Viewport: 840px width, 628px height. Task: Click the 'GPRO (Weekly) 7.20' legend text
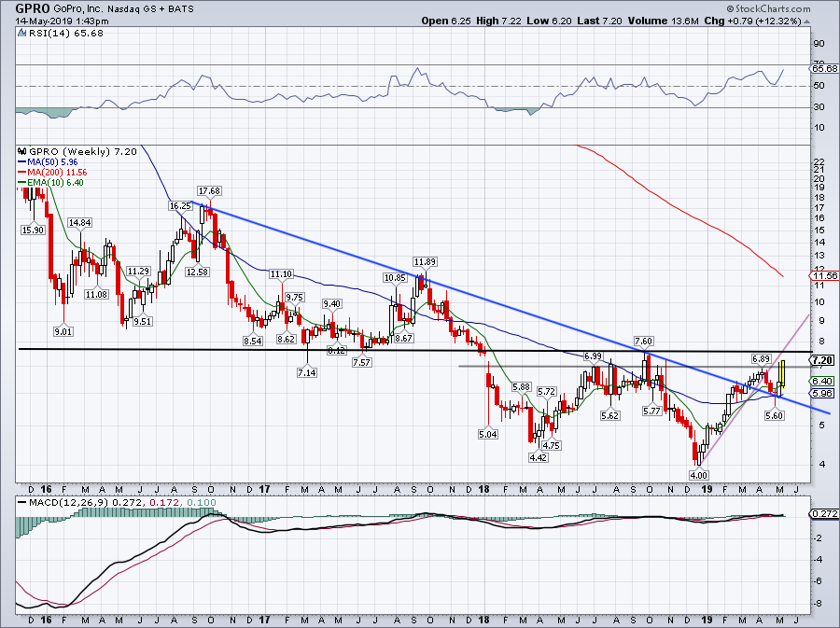click(x=83, y=151)
